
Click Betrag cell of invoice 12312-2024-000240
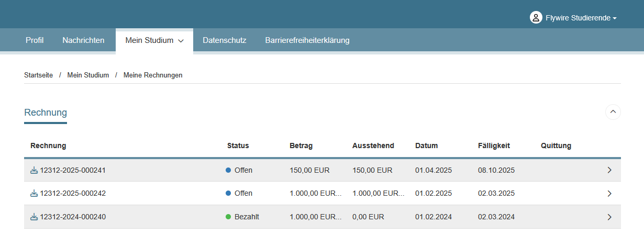(x=316, y=217)
